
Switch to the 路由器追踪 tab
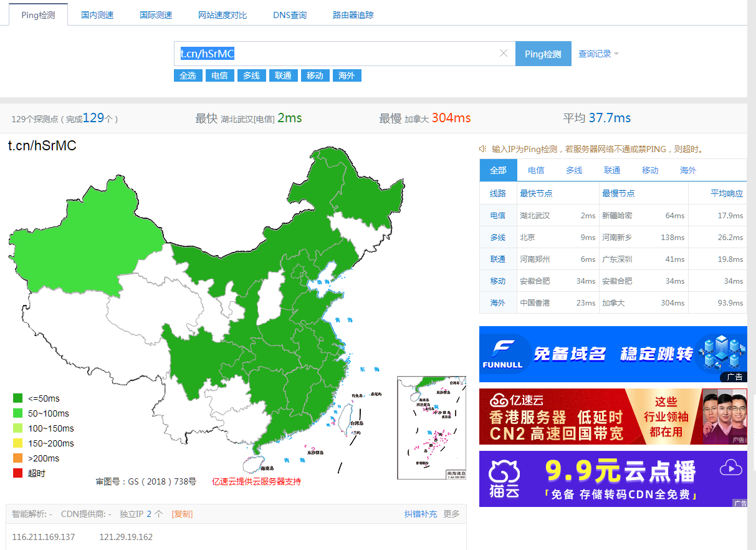coord(353,14)
